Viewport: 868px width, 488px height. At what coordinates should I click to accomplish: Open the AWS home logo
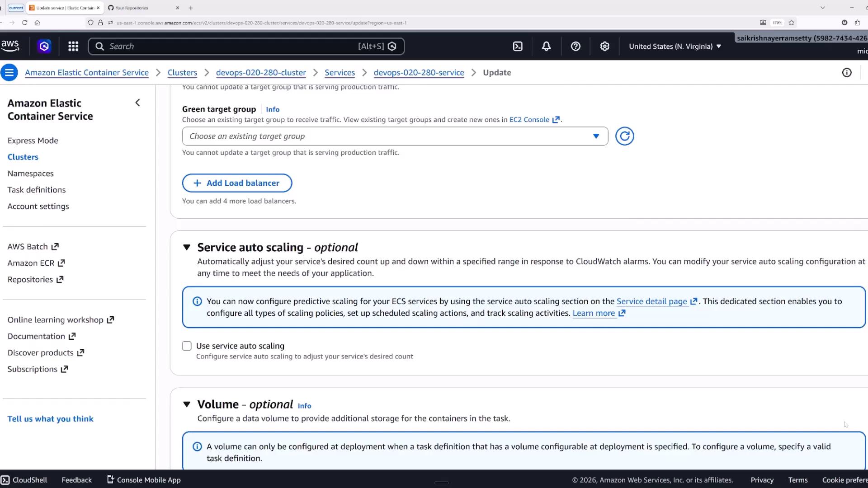(10, 46)
